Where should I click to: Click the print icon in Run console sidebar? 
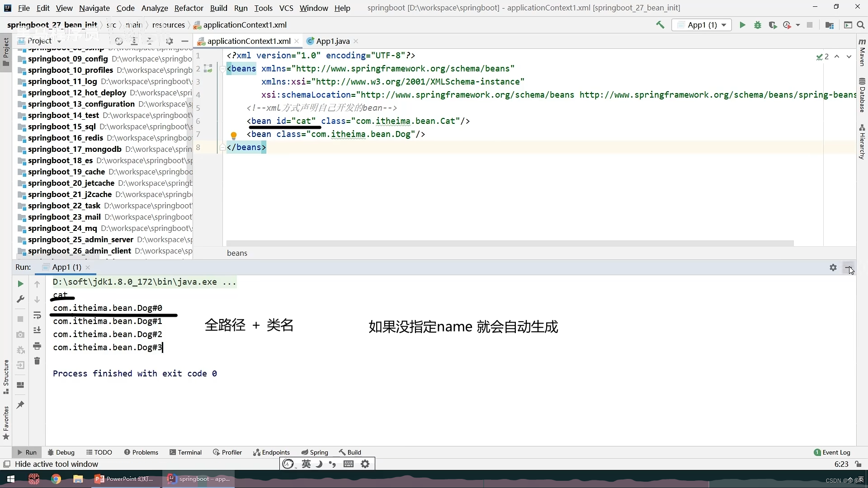coord(37,346)
